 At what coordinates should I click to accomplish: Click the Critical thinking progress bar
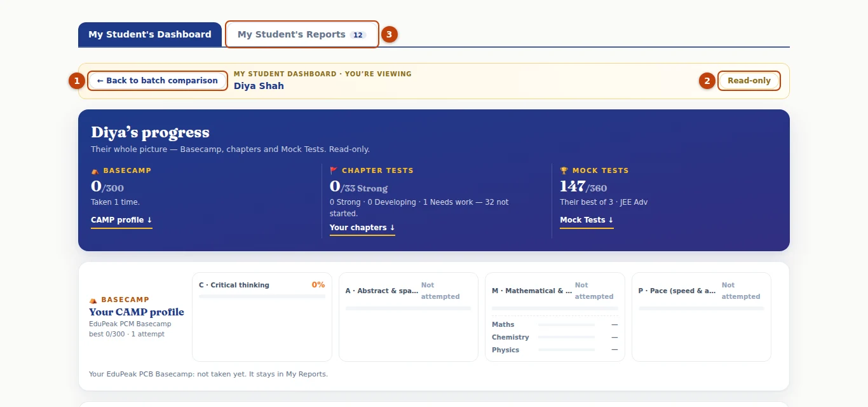(x=262, y=296)
